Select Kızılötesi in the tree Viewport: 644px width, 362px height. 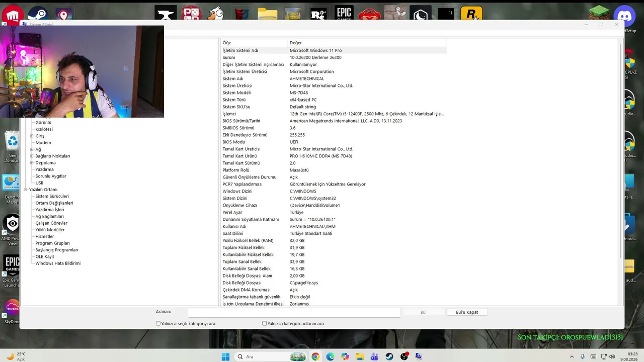(x=44, y=129)
